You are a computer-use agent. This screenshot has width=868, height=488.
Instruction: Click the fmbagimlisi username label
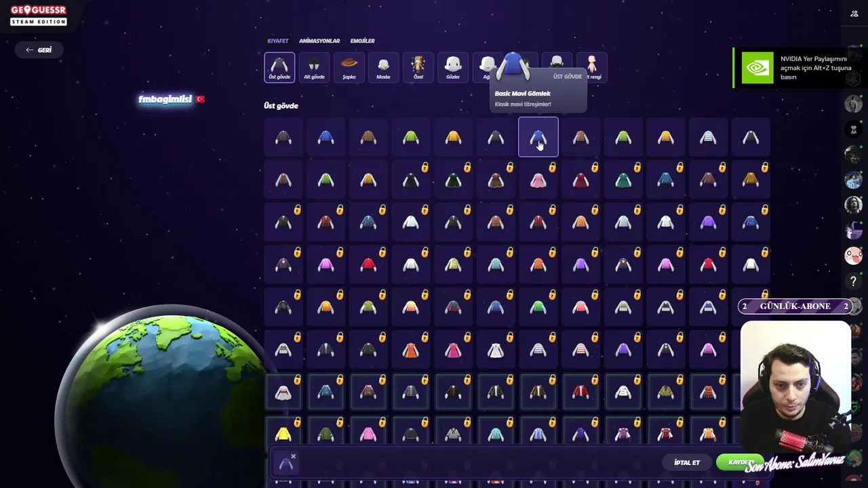click(x=165, y=99)
